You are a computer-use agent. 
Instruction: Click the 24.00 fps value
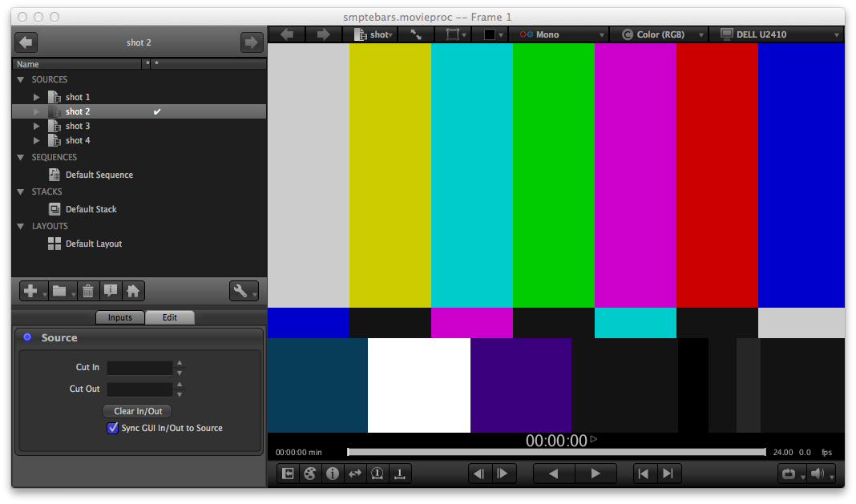(783, 452)
